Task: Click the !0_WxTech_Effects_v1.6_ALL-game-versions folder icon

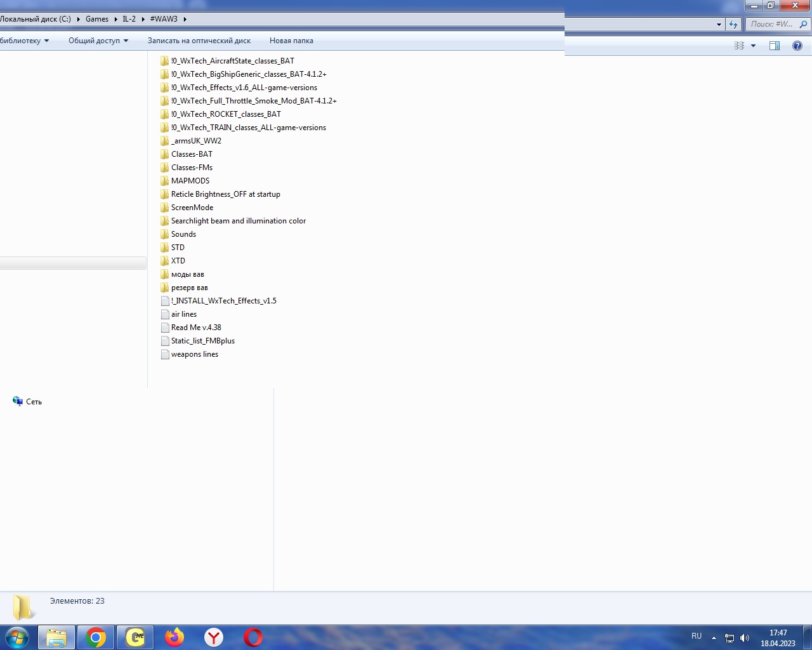Action: point(165,88)
